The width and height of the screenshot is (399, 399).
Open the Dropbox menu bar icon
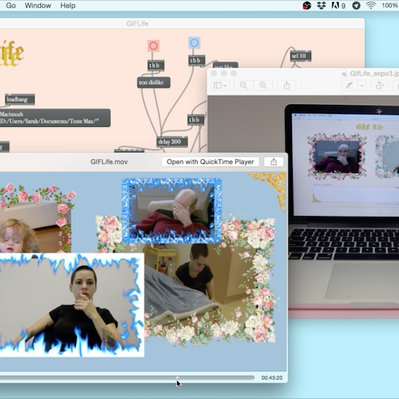click(x=321, y=5)
